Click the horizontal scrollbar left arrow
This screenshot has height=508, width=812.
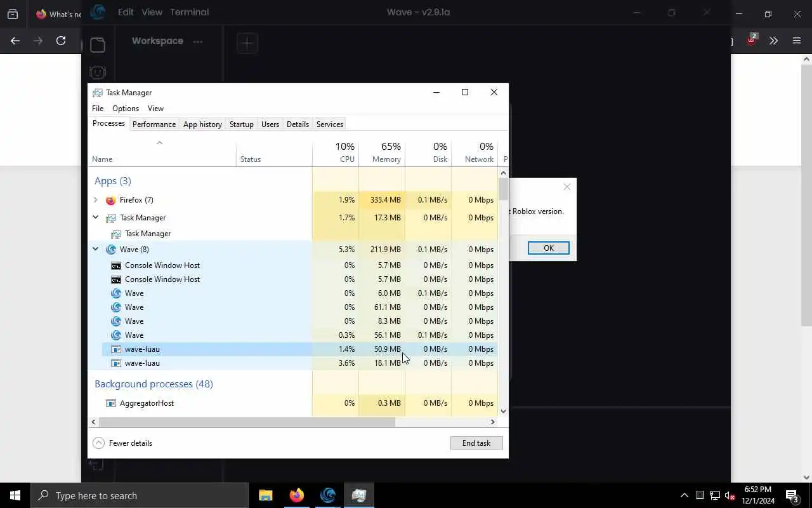pos(94,422)
